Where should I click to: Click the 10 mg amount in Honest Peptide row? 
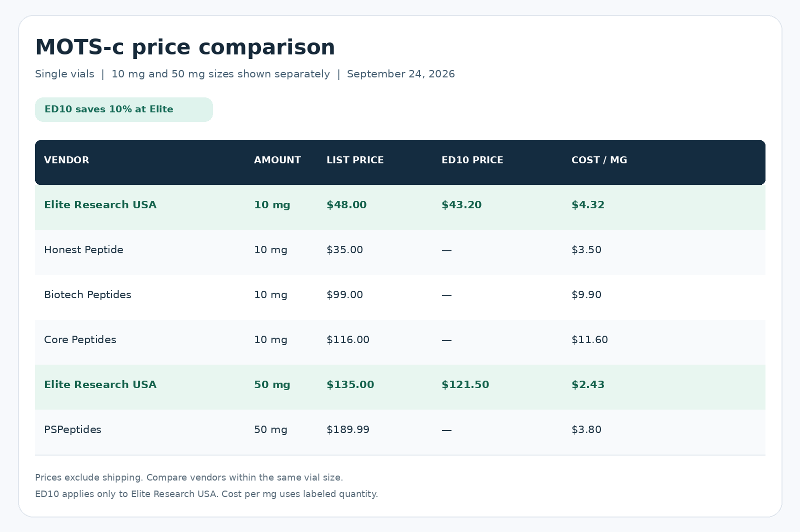pos(270,250)
